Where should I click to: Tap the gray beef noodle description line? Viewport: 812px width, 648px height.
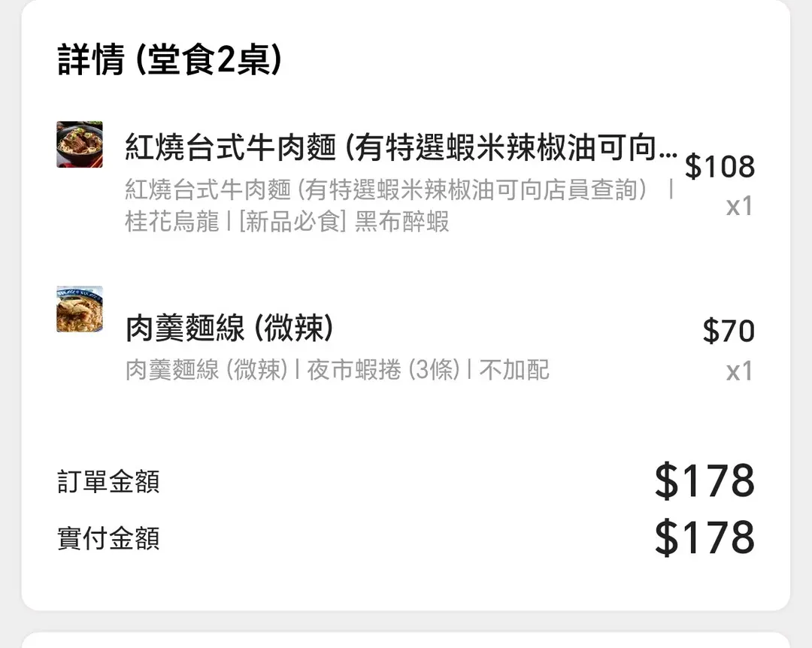tap(387, 190)
